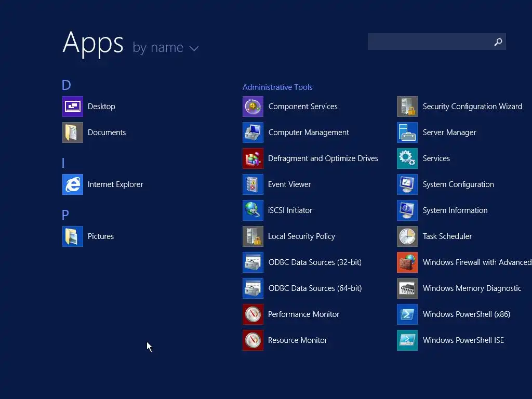Click the 'System Information' label

pos(455,210)
